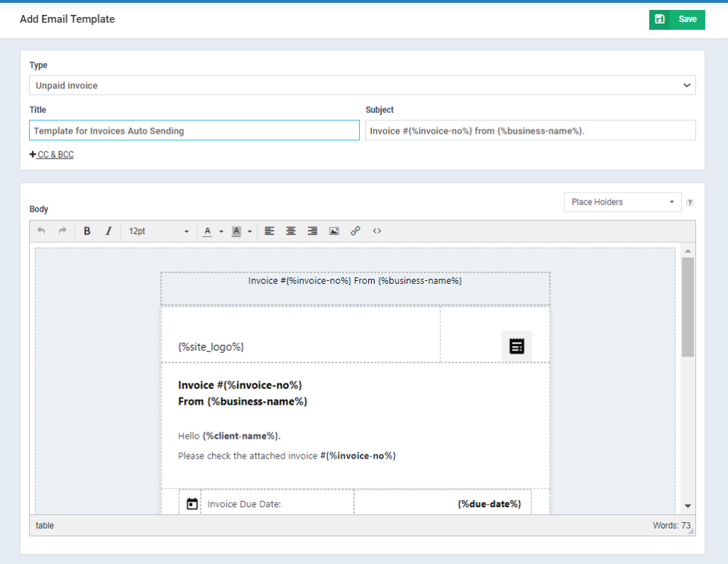This screenshot has height=564, width=728.
Task: Click the {%site_logo%} placeholder text
Action: pos(211,347)
